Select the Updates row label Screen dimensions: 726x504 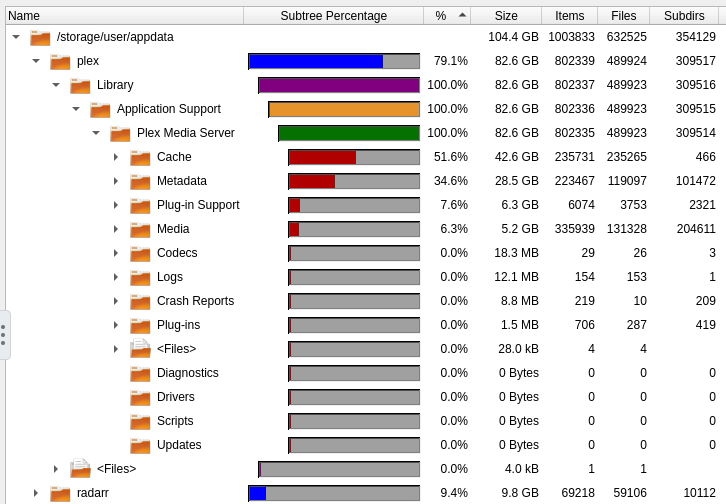(x=179, y=445)
